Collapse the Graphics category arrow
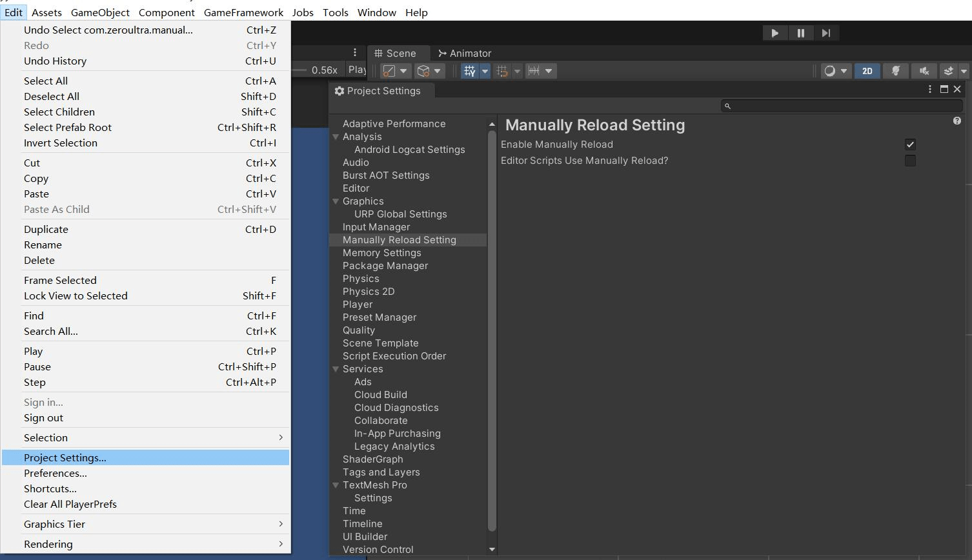The width and height of the screenshot is (972, 560). click(336, 201)
